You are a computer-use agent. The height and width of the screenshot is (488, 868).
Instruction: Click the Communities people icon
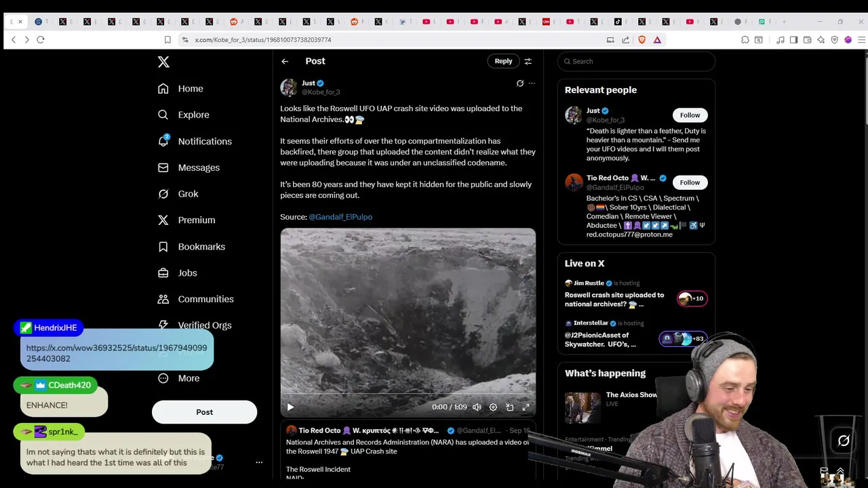click(x=163, y=299)
